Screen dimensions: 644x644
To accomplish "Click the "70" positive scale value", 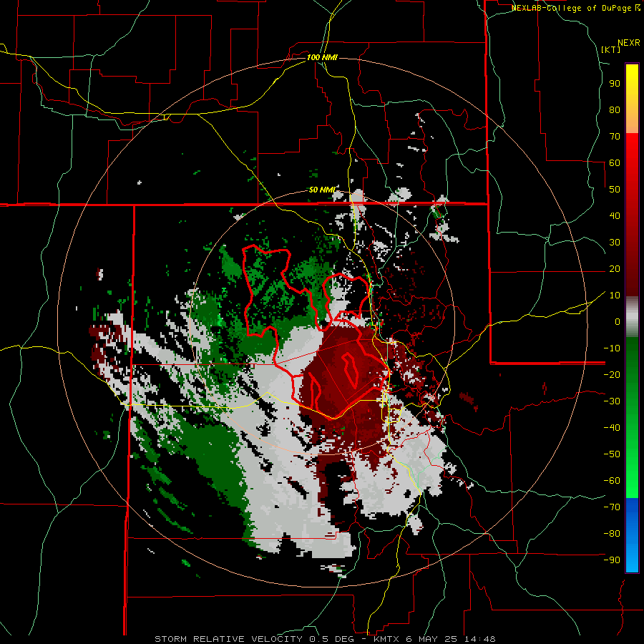I will pyautogui.click(x=615, y=137).
